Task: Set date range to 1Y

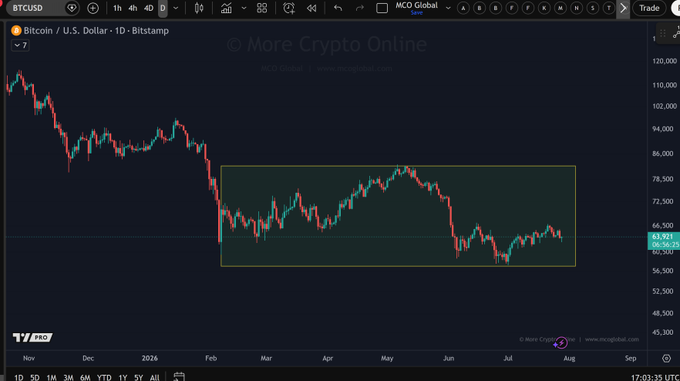Action: coord(123,378)
